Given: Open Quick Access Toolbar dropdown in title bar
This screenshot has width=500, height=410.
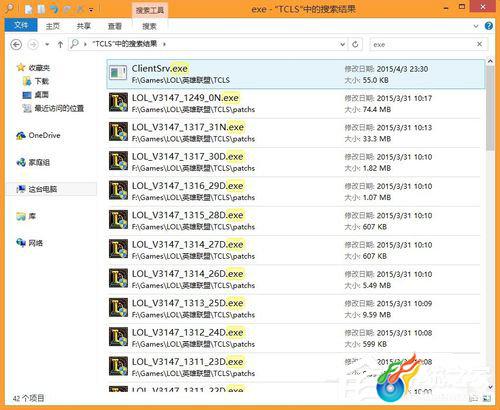Looking at the screenshot, I should (92, 10).
